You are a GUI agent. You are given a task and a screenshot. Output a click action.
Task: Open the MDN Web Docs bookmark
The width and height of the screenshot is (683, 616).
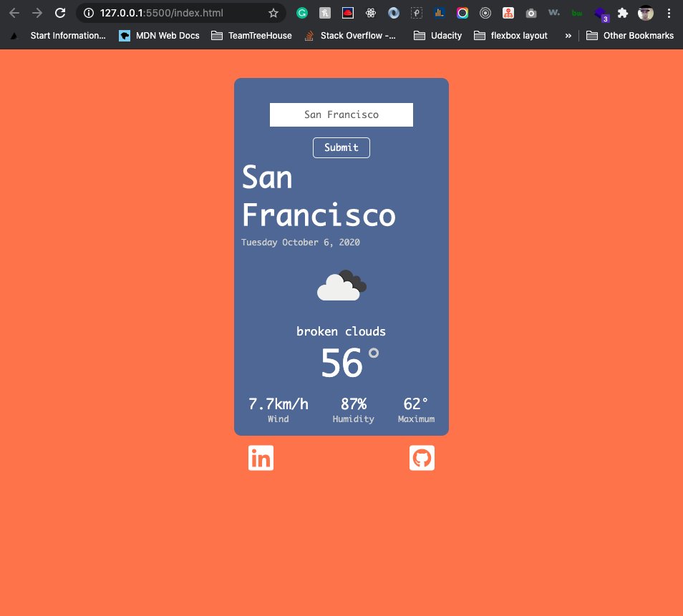point(158,35)
